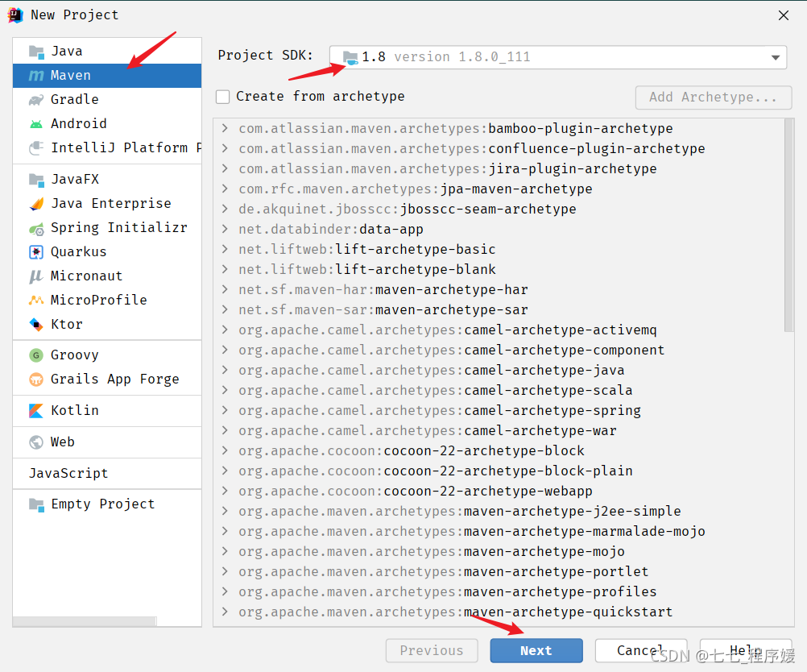Screen dimensions: 807x672
Task: Open the Project SDK dropdown arrow
Action: tap(775, 58)
